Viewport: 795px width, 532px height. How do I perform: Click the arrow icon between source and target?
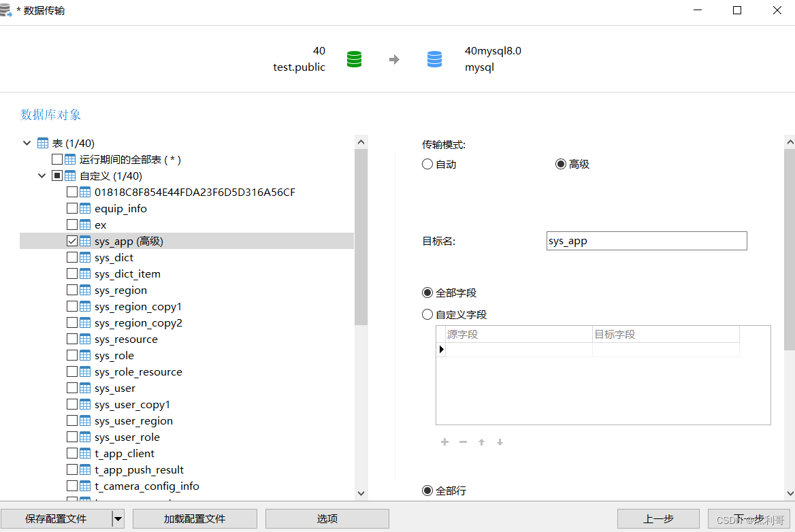[395, 59]
